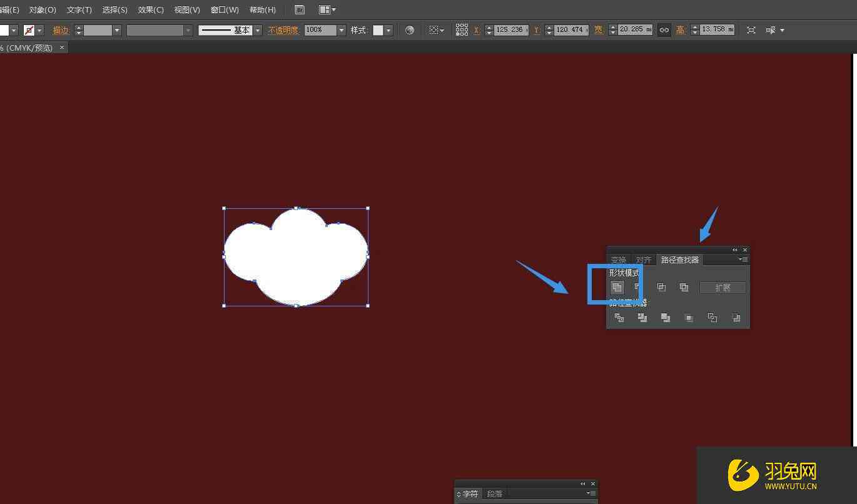The width and height of the screenshot is (857, 504).
Task: Switch to the 变换 panel tab
Action: (x=619, y=260)
